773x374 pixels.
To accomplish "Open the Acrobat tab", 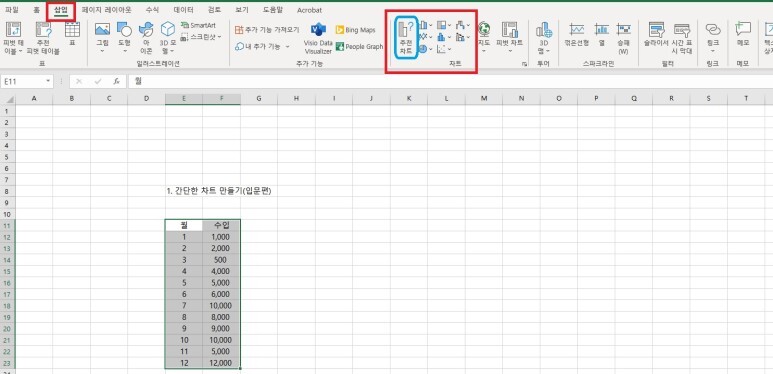I will (x=310, y=10).
